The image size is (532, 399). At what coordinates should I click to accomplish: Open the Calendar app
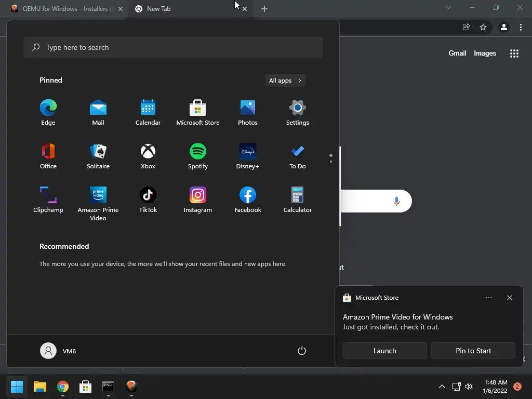148,113
